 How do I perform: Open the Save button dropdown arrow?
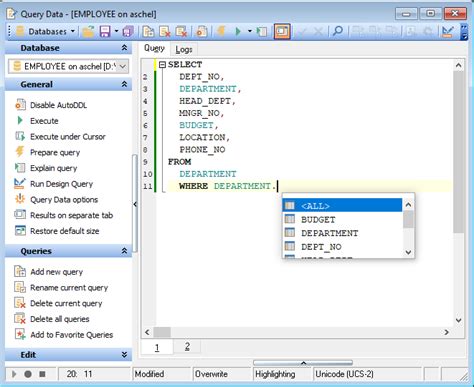(116, 32)
